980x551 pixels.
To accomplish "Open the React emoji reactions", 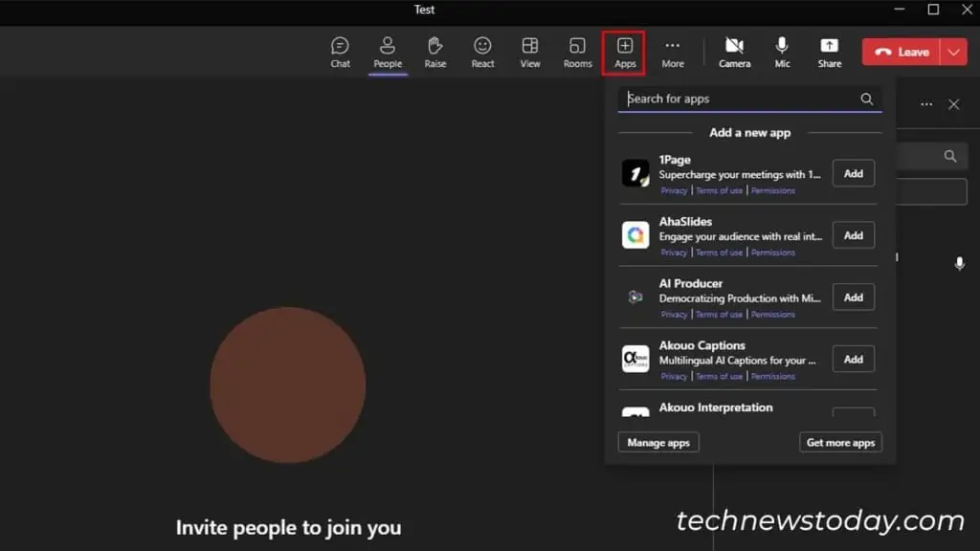I will 482,51.
